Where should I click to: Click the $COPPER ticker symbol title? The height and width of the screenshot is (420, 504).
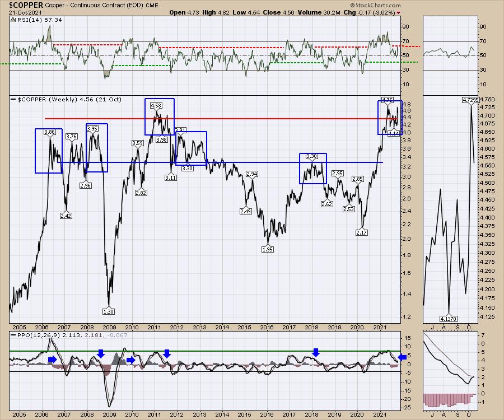[27, 3]
